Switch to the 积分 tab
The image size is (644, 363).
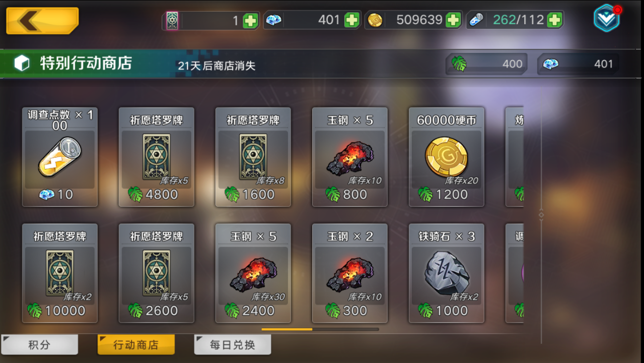(x=40, y=345)
